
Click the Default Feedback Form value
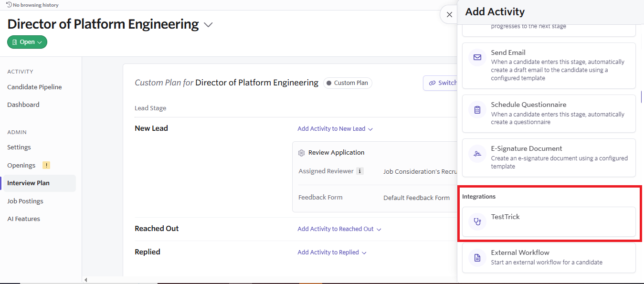click(417, 198)
